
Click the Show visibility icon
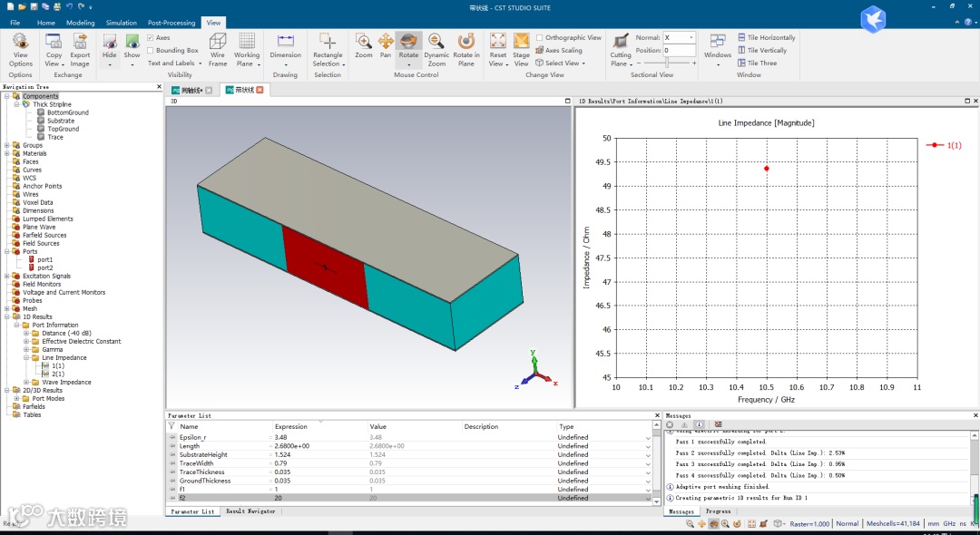[x=132, y=42]
